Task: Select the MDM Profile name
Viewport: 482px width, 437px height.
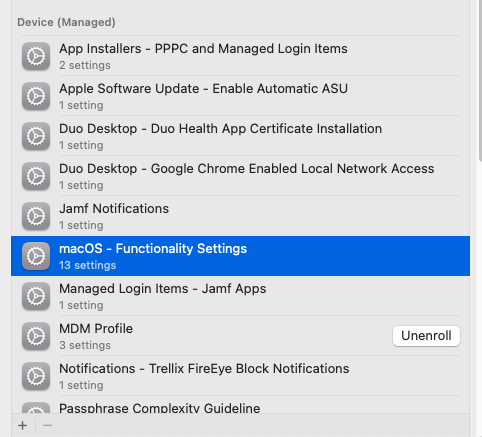Action: (96, 329)
